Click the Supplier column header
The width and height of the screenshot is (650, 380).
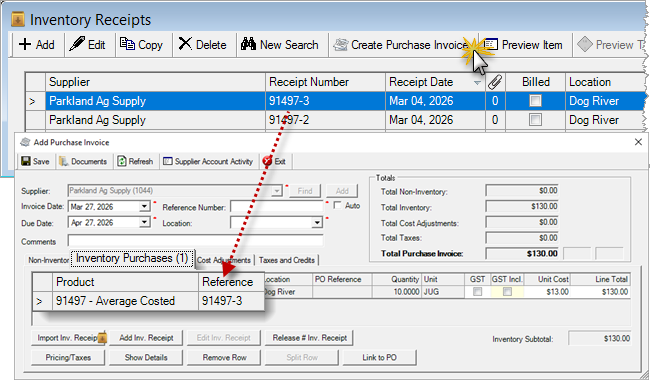coord(155,82)
